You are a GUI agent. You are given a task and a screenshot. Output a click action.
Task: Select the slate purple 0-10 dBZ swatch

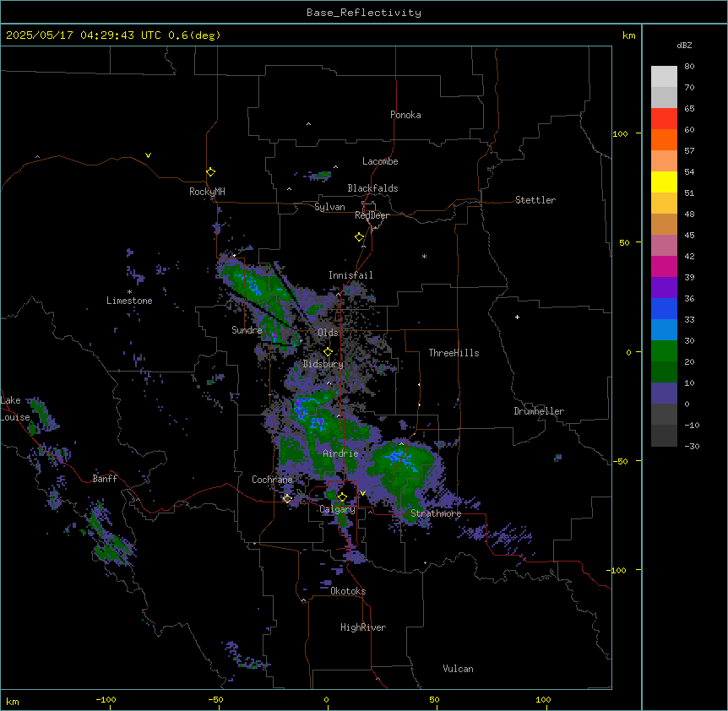click(x=664, y=393)
